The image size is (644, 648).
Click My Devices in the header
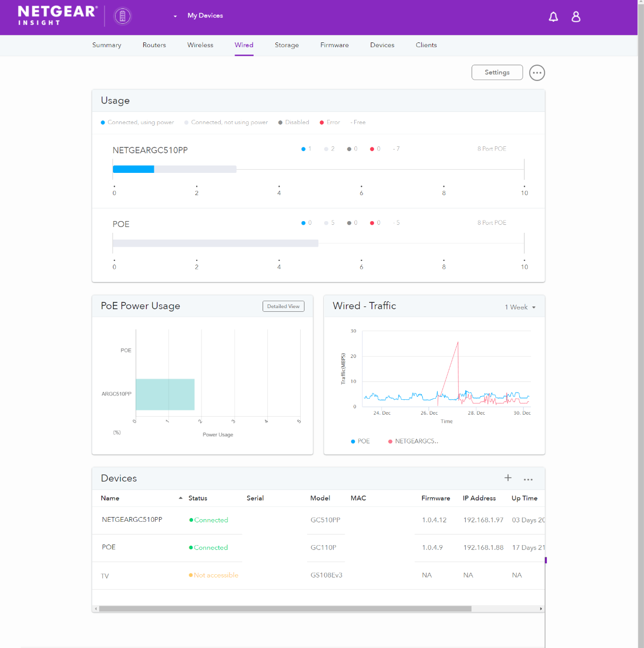pyautogui.click(x=205, y=16)
